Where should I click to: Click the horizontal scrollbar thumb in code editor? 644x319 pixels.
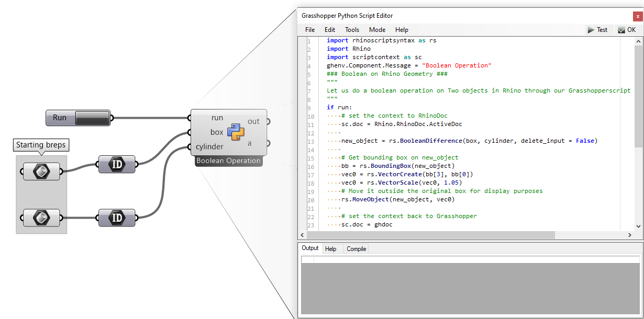coord(430,235)
